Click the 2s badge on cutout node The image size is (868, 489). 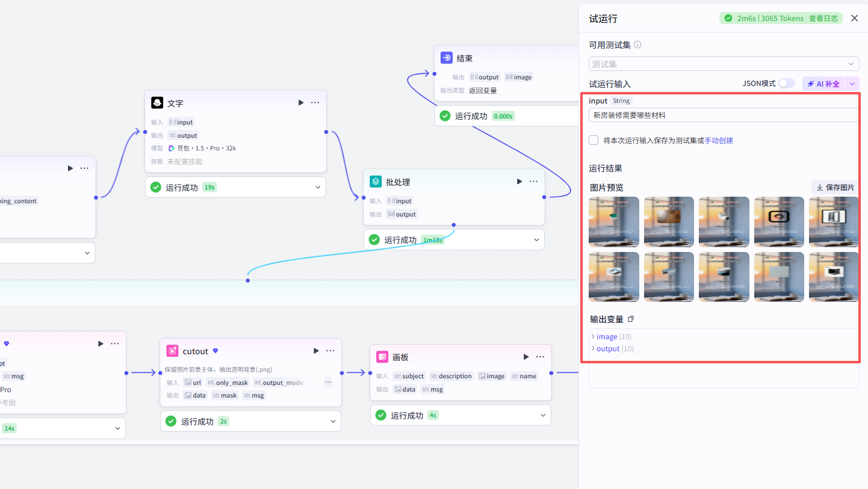pos(223,421)
